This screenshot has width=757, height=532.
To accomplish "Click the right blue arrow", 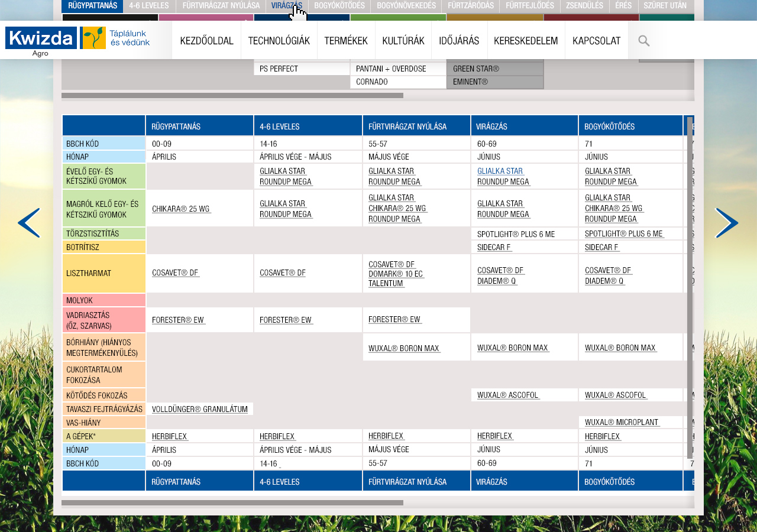I will pos(727,223).
